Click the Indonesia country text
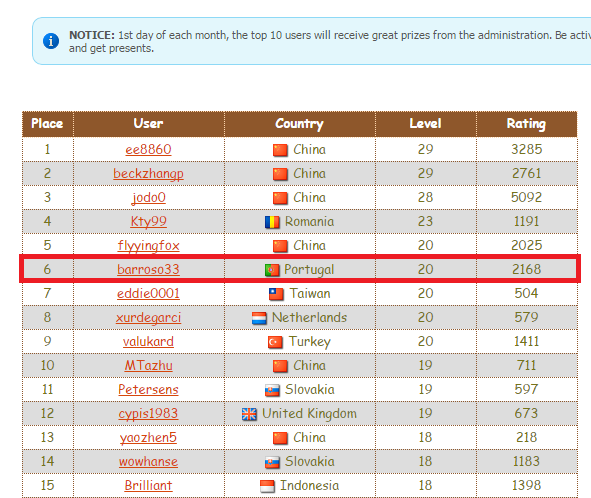The image size is (591, 498). [x=309, y=486]
